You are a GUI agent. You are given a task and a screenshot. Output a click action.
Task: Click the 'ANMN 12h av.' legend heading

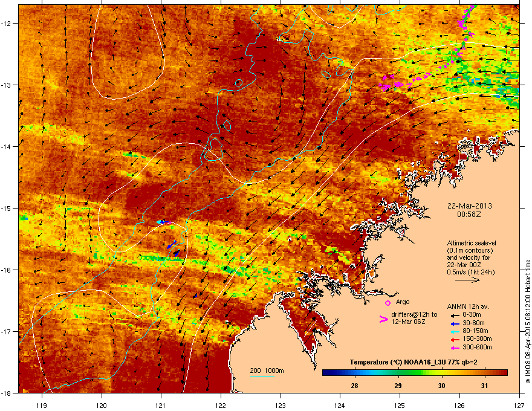468,306
